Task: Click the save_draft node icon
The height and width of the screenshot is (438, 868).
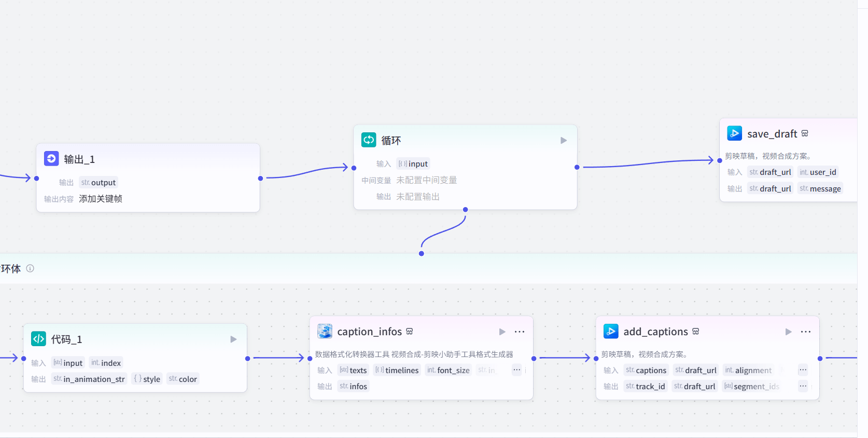Action: (734, 133)
